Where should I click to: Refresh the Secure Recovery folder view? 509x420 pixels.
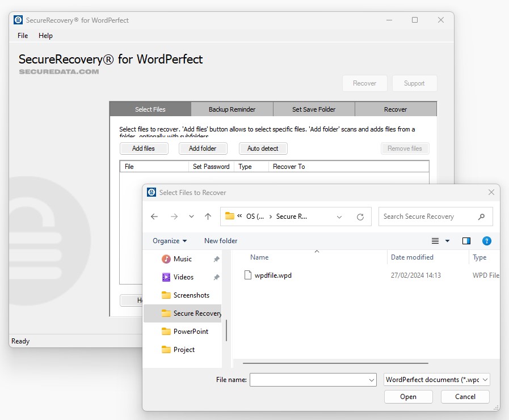(x=360, y=217)
